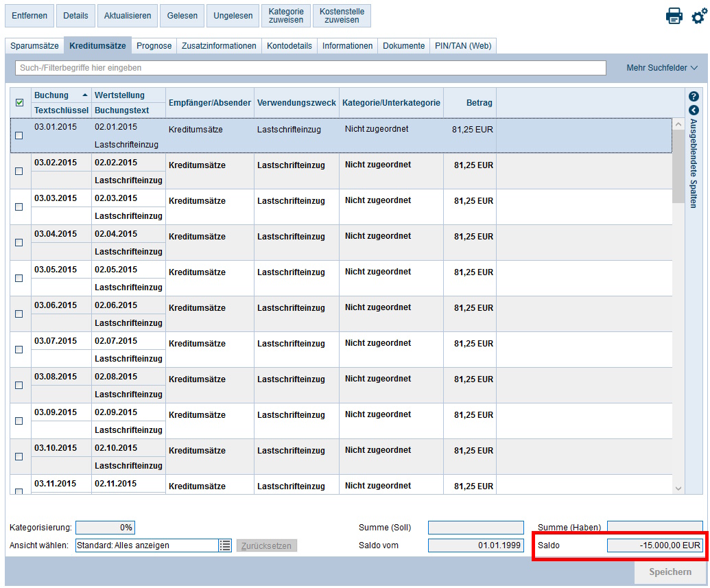Expand Mehr Suchfelder options
Screen dimensions: 710x588
coord(661,68)
